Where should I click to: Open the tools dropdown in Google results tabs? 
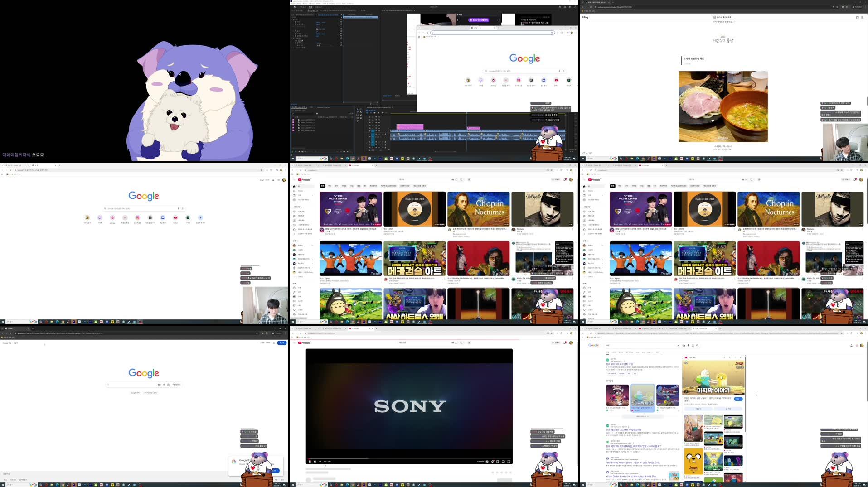tap(659, 352)
